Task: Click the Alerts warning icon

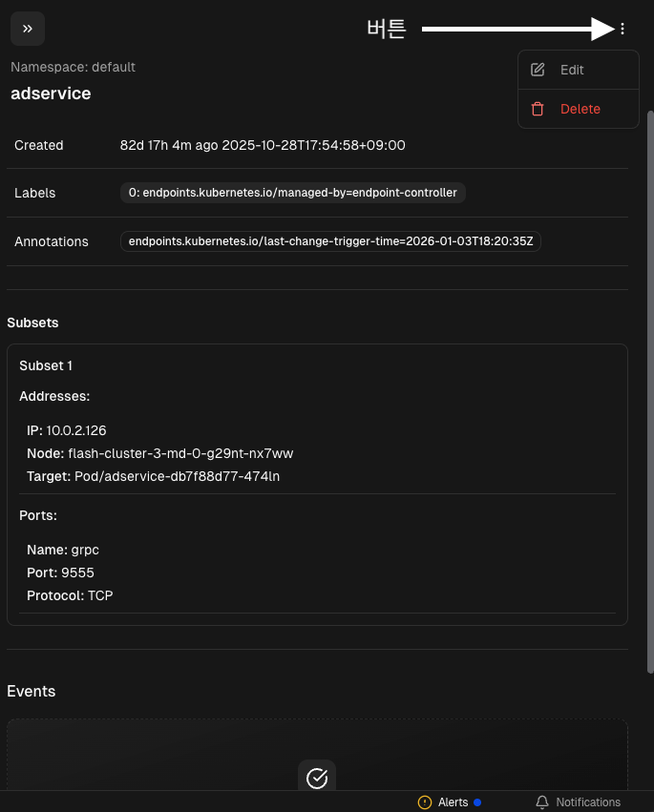Action: [x=425, y=802]
